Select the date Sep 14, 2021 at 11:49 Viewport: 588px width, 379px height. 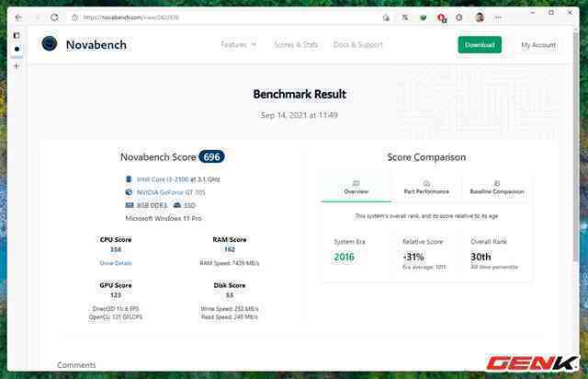300,115
